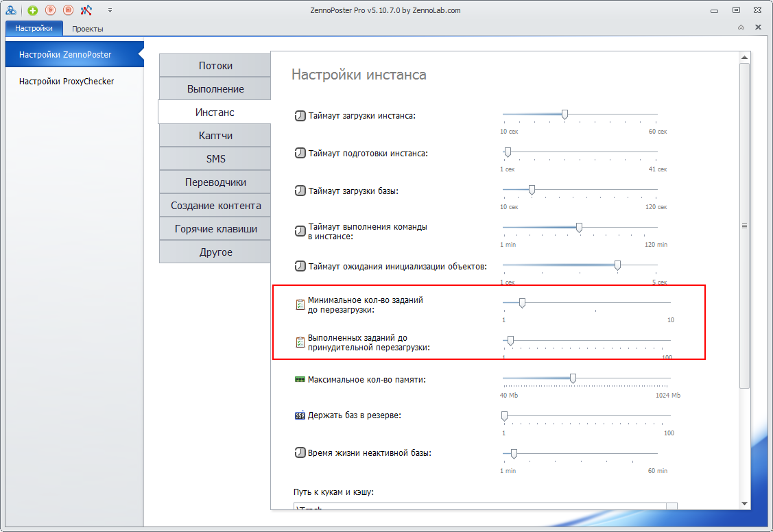Click the 40 Mb minimum memory label
Screen dimensions: 773x532
pyautogui.click(x=509, y=396)
